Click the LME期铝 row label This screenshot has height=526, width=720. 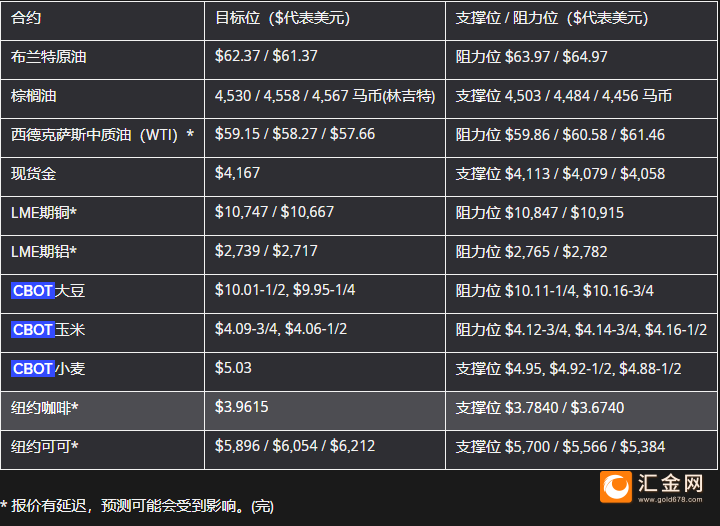(44, 251)
